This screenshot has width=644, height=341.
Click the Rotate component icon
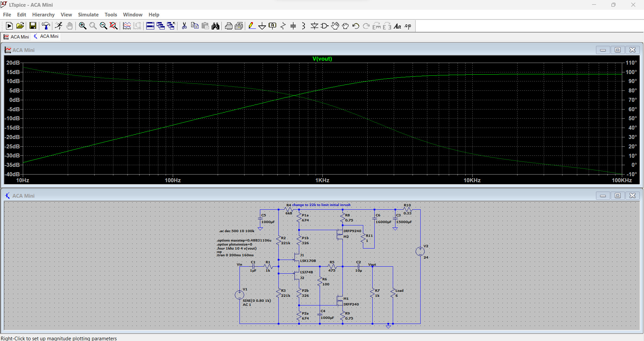[377, 26]
